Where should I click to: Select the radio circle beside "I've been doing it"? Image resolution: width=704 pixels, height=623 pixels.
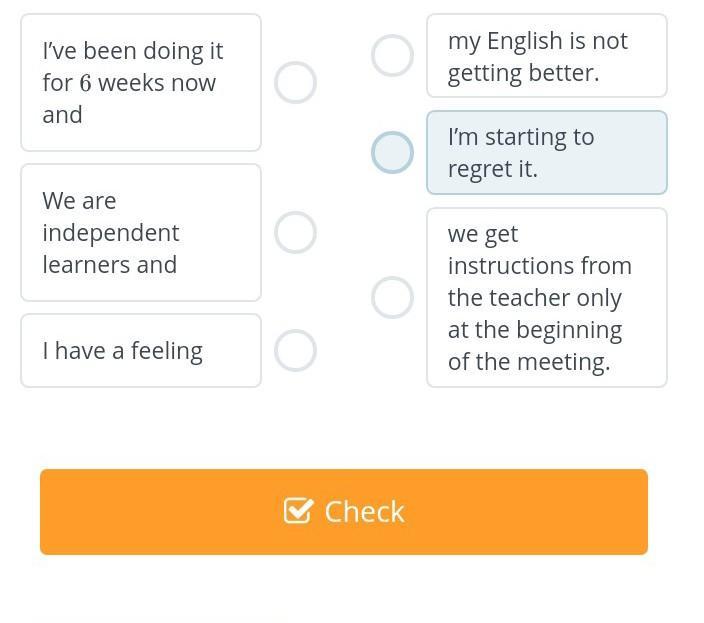pos(295,83)
